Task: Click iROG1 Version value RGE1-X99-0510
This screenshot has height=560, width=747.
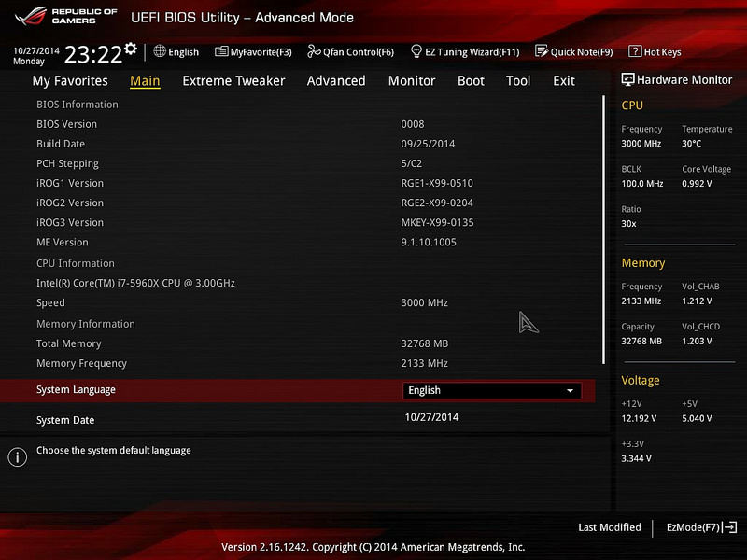Action: point(437,183)
